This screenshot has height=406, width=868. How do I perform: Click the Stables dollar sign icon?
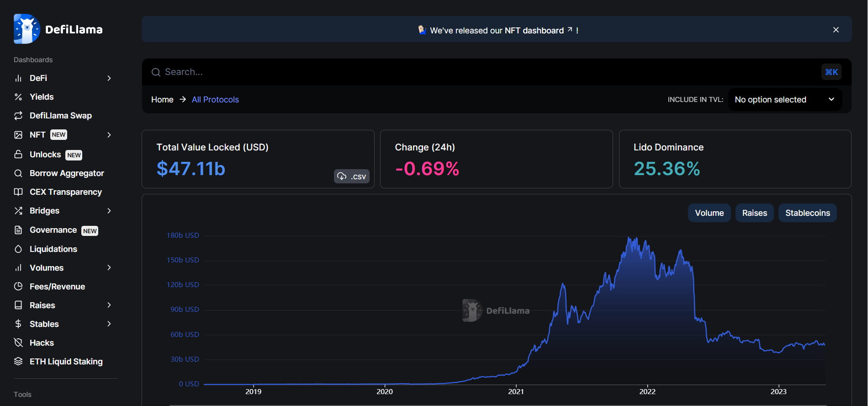coord(18,324)
